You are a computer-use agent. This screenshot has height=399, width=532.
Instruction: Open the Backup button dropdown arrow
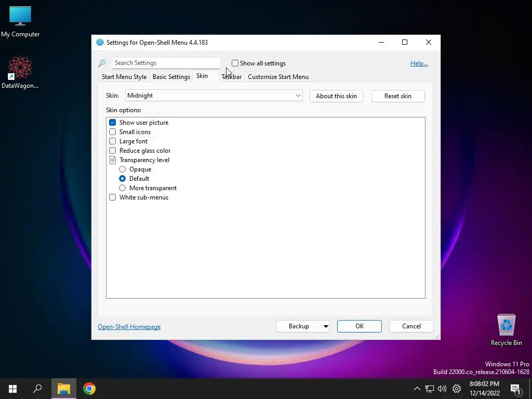[326, 326]
